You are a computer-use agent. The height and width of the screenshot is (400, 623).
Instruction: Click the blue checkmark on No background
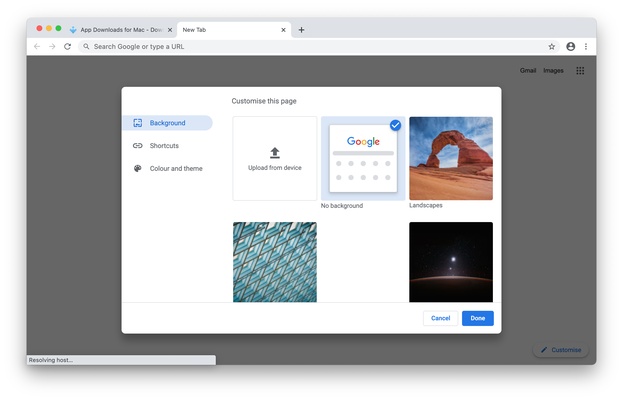[395, 125]
